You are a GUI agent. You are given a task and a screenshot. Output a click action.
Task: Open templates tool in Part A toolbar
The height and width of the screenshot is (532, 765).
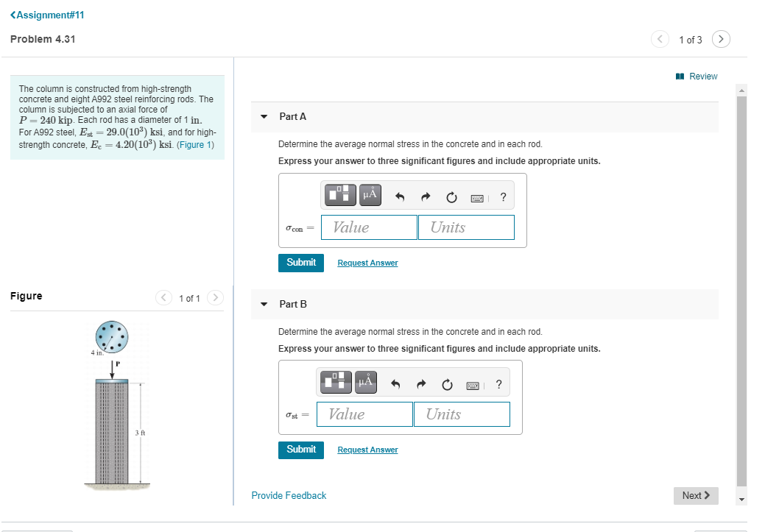340,195
